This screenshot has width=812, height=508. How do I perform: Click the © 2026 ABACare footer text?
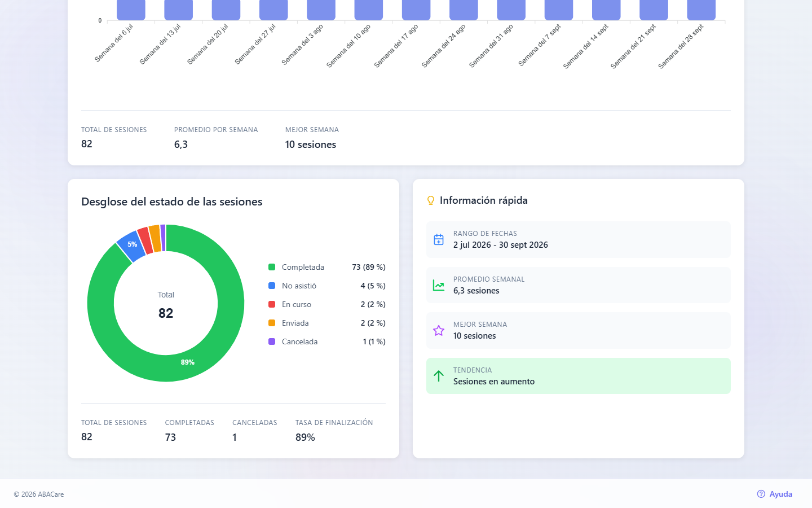39,494
